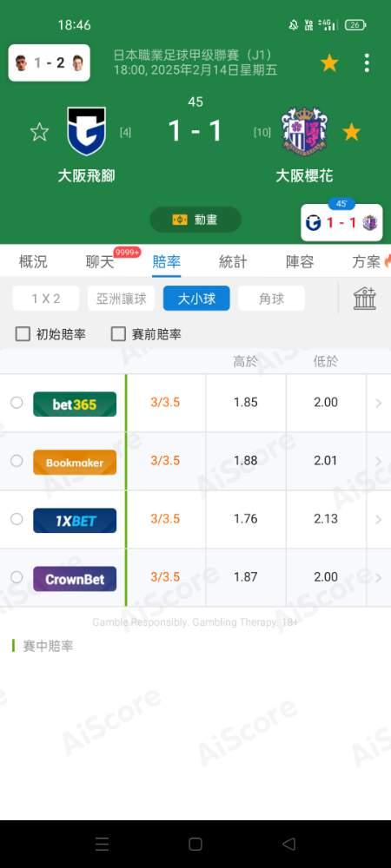The height and width of the screenshot is (868, 391).
Task: Select the 亞洲讓球 odds type
Action: pyautogui.click(x=122, y=299)
